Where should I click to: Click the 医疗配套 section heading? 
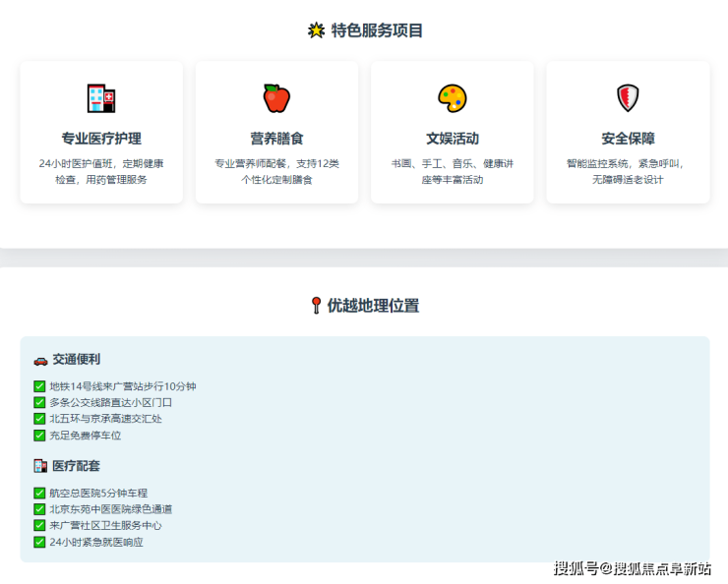(x=76, y=466)
